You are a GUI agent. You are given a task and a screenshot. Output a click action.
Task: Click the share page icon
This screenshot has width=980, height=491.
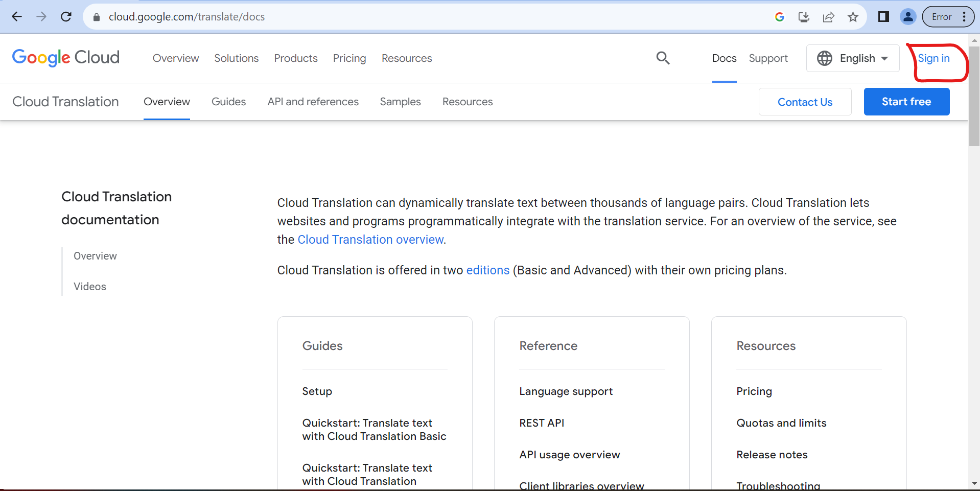click(828, 17)
